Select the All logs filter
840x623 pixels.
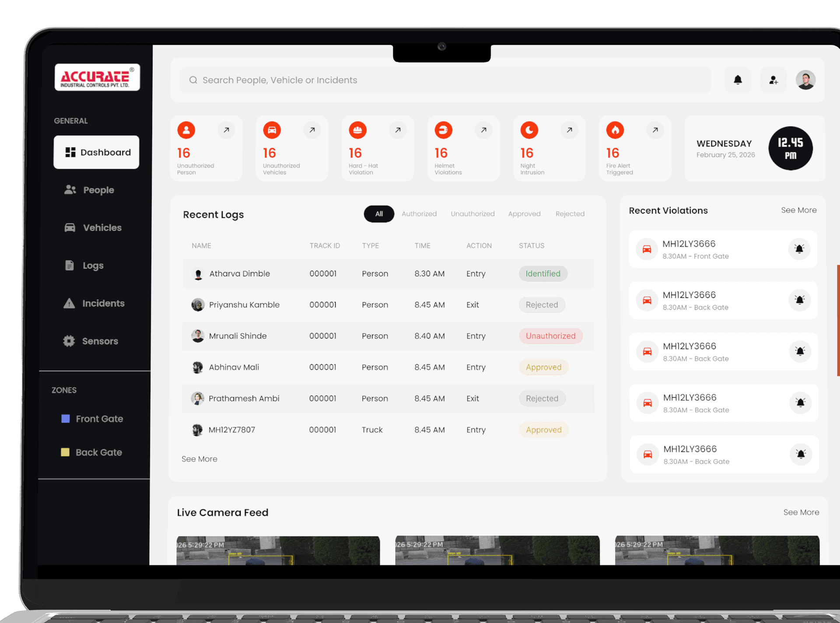tap(379, 214)
